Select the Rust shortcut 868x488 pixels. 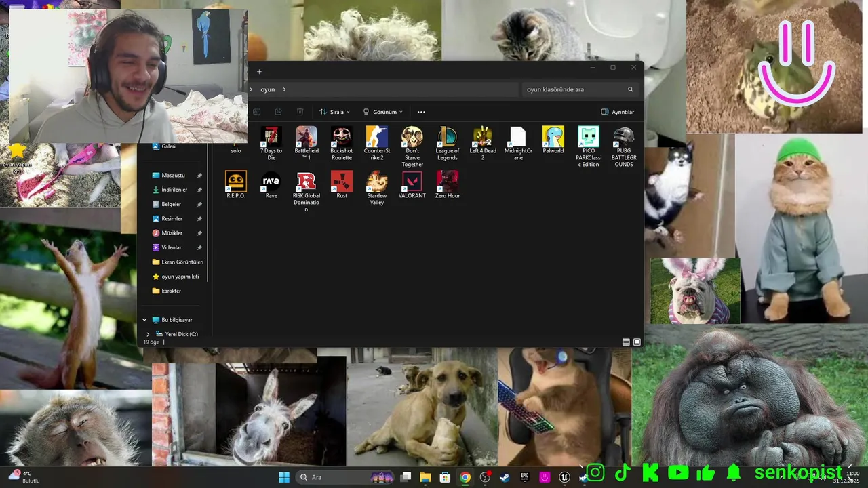(x=342, y=184)
